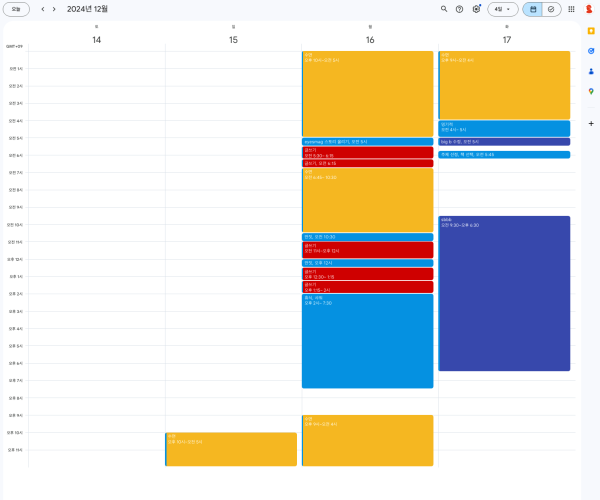
Task: Open the Settings gear menu
Action: (477, 9)
